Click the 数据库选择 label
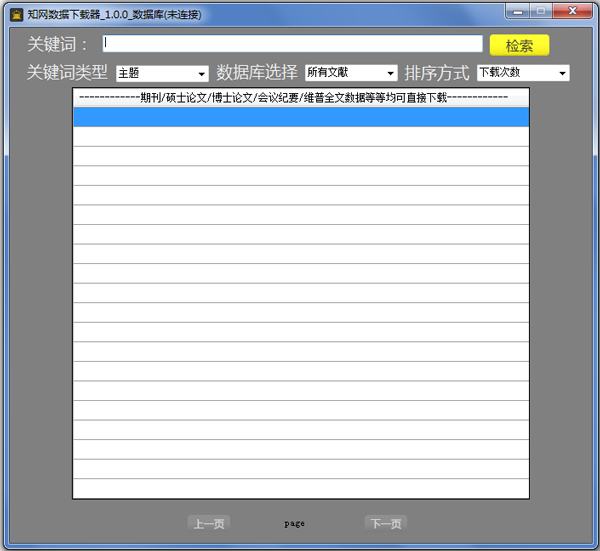Image resolution: width=600 pixels, height=551 pixels. (x=257, y=72)
